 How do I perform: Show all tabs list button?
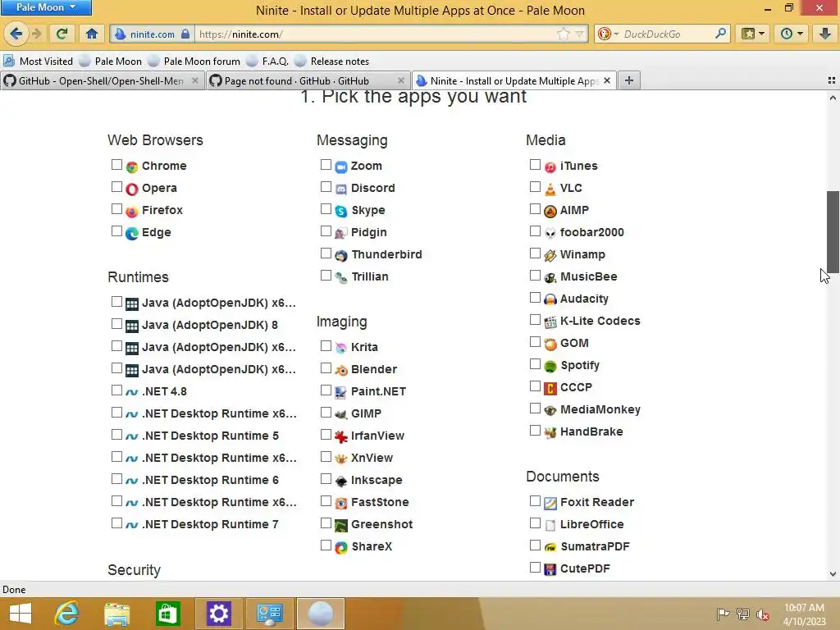point(831,80)
